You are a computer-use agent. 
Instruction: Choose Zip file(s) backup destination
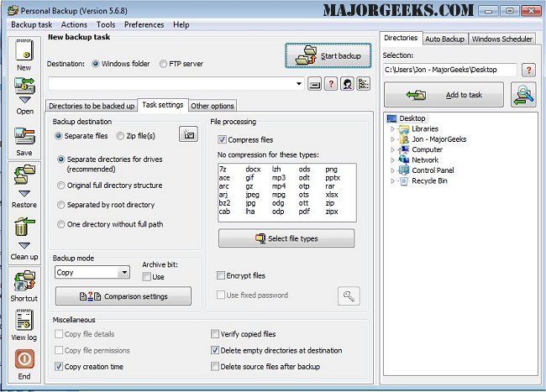click(x=120, y=136)
